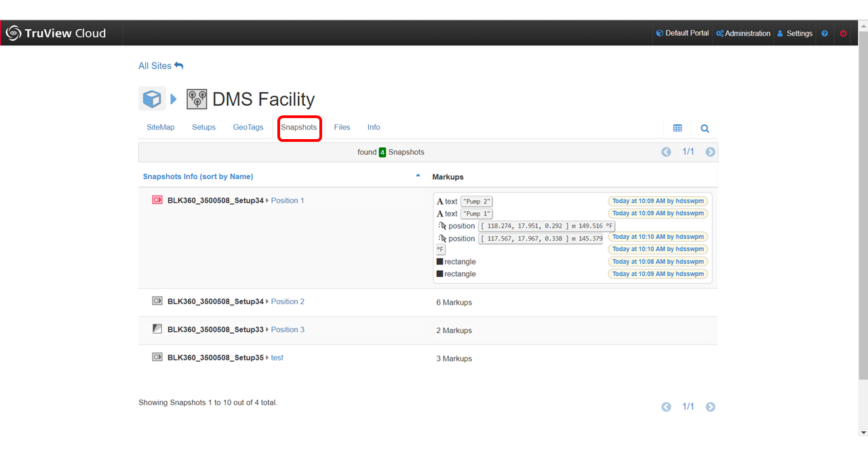868x456 pixels.
Task: Click the page vertical scrollbar
Action: pyautogui.click(x=863, y=204)
